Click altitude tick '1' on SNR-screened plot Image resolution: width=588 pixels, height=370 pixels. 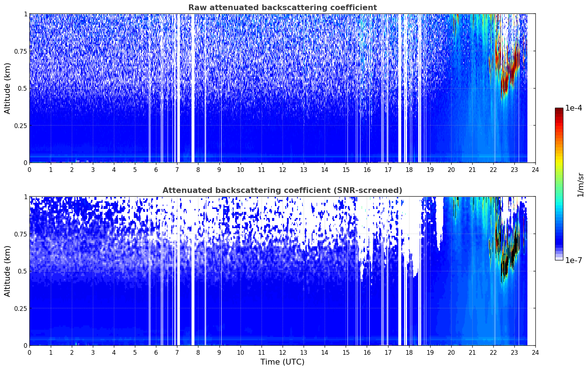[x=25, y=197]
